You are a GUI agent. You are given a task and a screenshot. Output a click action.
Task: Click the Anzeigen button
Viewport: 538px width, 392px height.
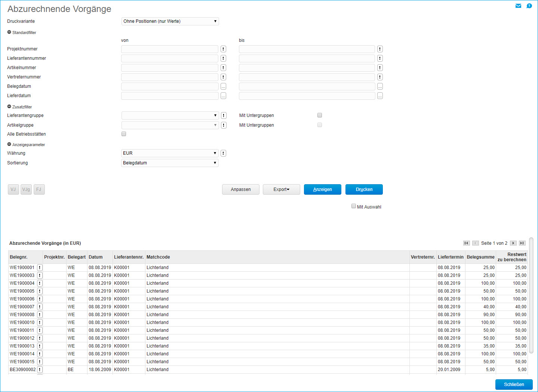tap(322, 189)
